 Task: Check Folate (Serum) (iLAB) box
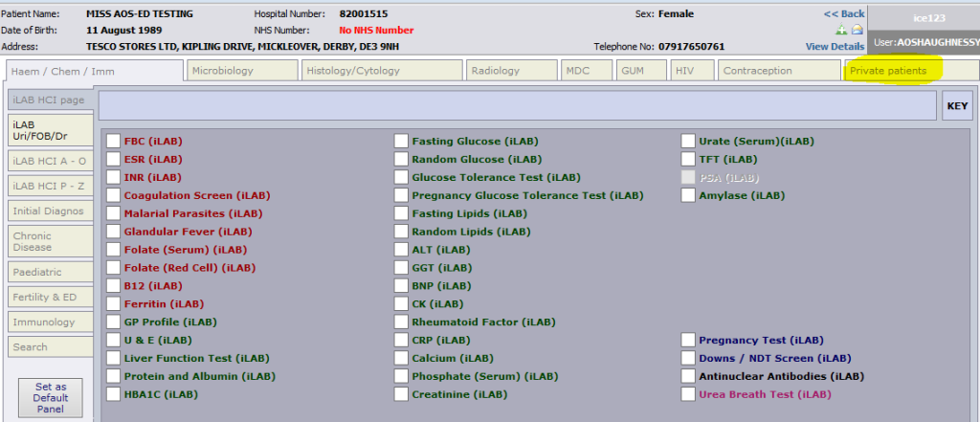(113, 250)
